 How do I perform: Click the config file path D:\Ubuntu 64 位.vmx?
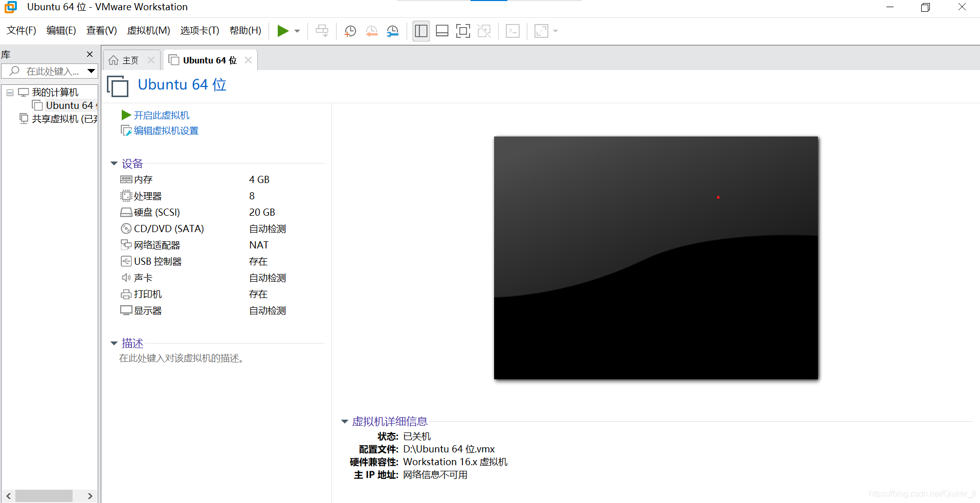[449, 449]
